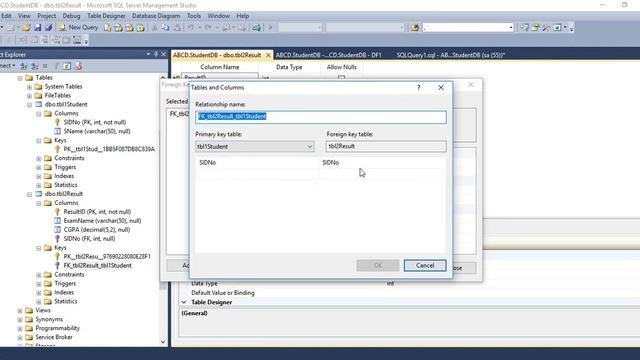This screenshot has width=640, height=360.
Task: Expand the Synonyms folder
Action: click(x=20, y=320)
